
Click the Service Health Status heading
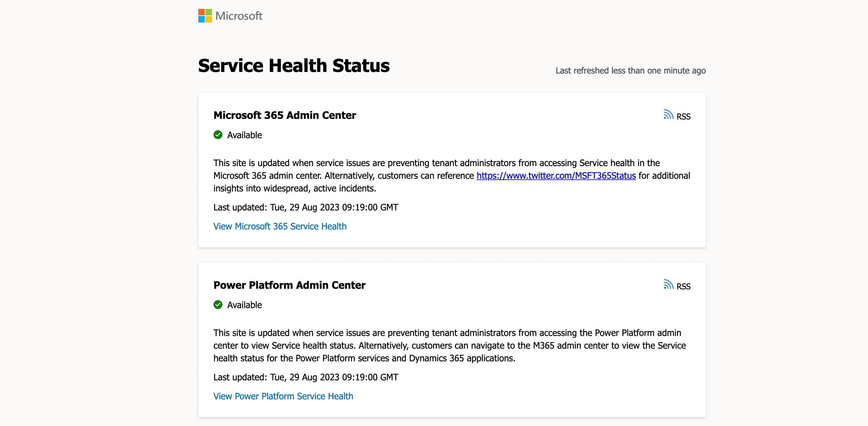coord(294,65)
